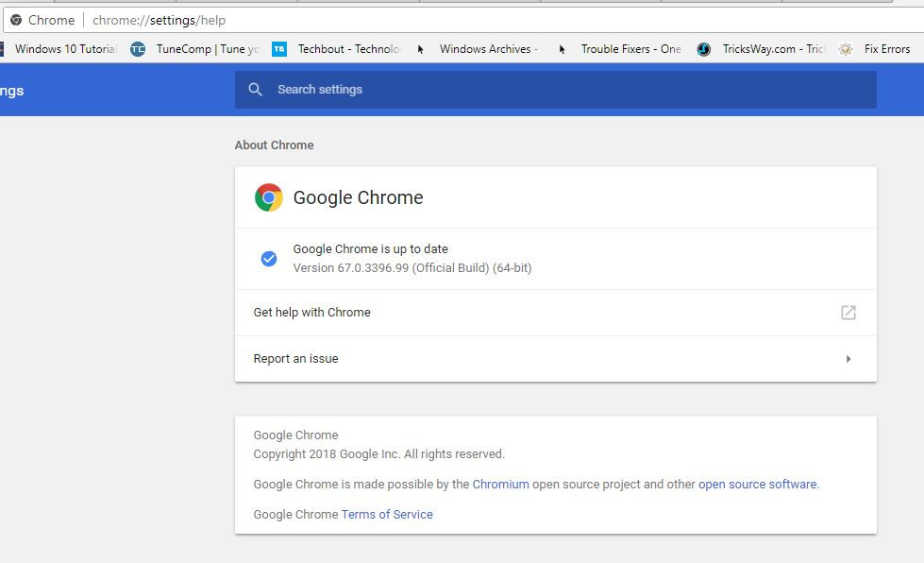Open the TricksWay.com bookmark

774,49
